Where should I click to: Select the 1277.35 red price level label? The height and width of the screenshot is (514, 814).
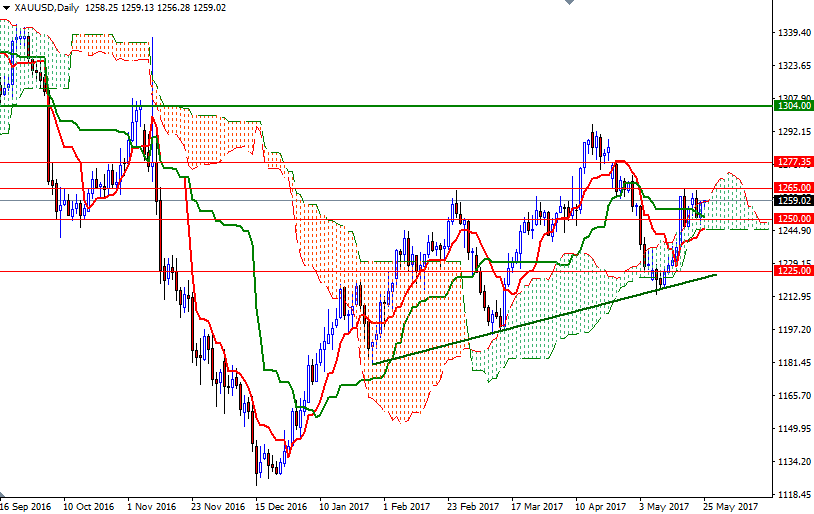(x=794, y=162)
